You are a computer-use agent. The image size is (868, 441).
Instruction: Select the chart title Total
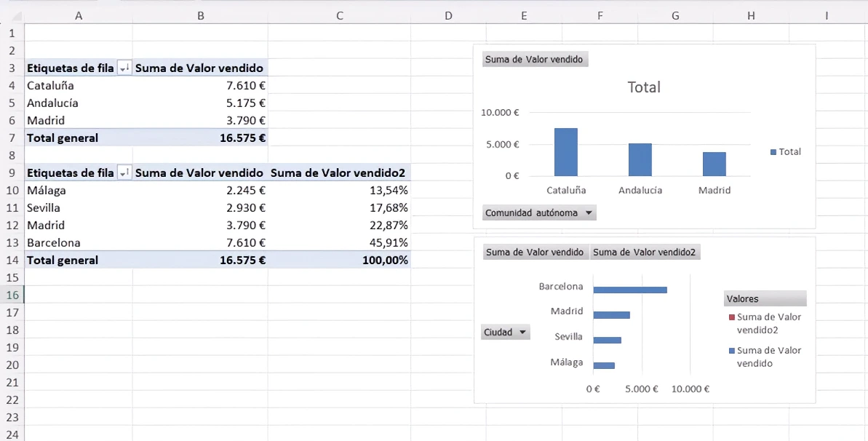(644, 87)
